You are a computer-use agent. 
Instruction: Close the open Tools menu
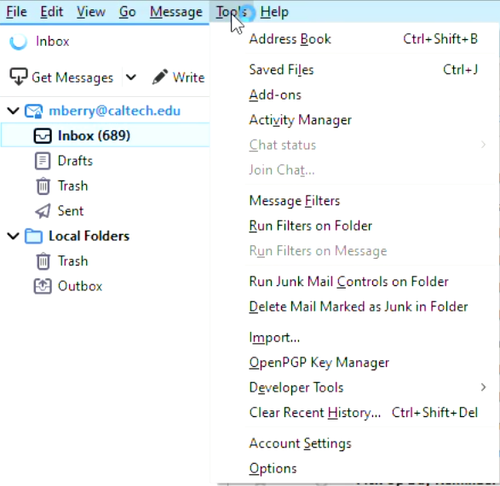point(231,12)
